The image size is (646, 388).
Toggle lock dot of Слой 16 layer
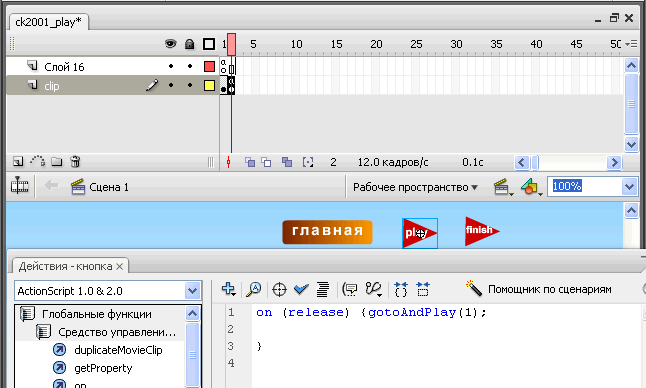190,66
